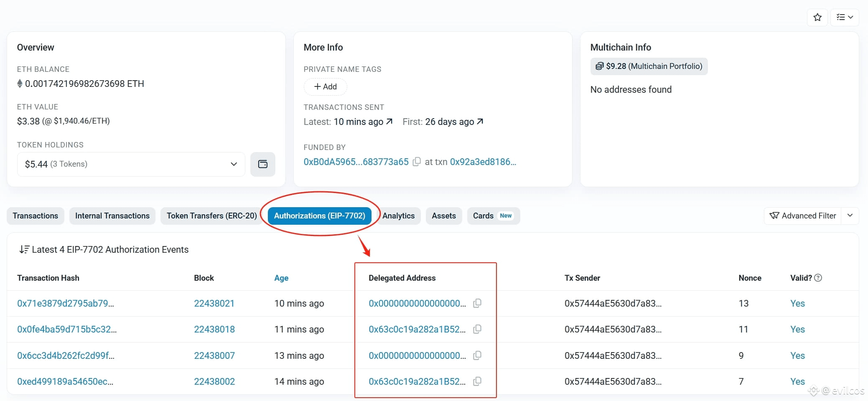Screen dimensions: 868x401
Task: Open block 22438007
Action: tap(214, 355)
